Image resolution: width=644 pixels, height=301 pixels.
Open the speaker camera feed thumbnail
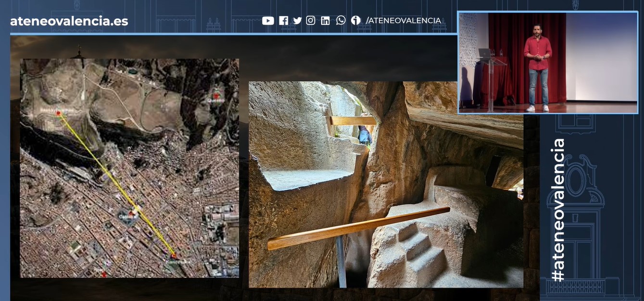pyautogui.click(x=548, y=63)
